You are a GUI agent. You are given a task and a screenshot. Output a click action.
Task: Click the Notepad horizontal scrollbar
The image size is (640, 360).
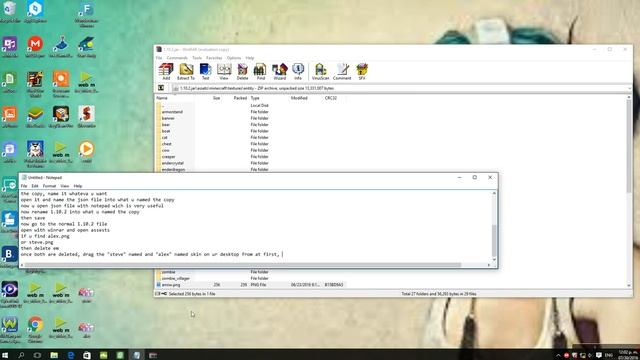click(243, 265)
